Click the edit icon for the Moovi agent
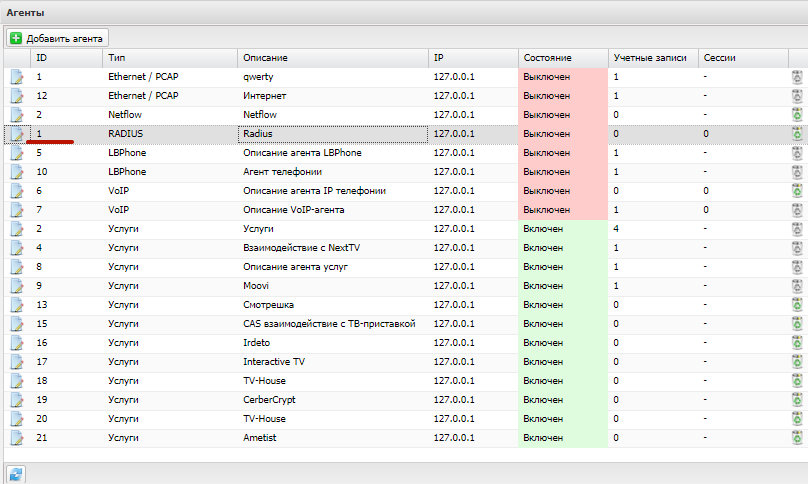This screenshot has height=484, width=808. tap(17, 286)
